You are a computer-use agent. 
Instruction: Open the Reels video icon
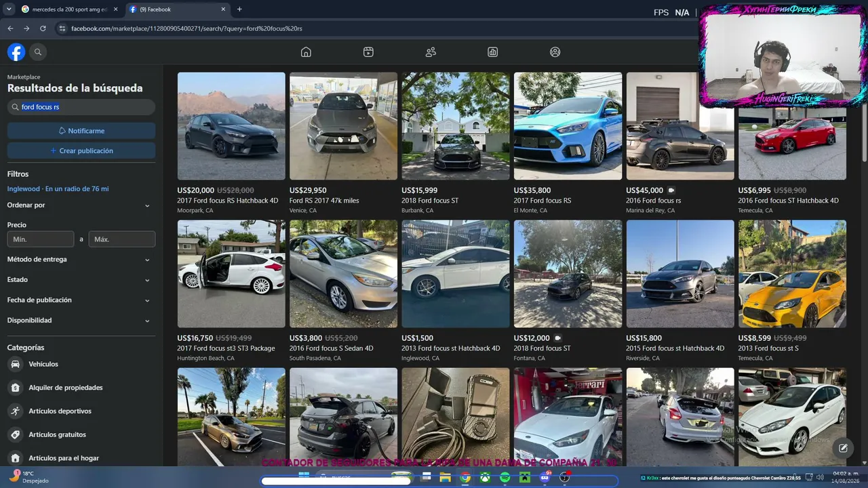(x=368, y=52)
